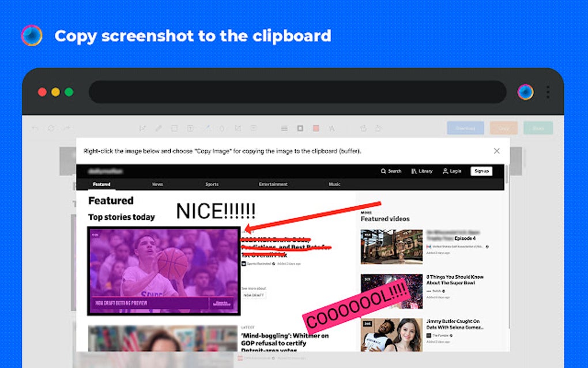Select the rectangle shape tool

(x=175, y=128)
